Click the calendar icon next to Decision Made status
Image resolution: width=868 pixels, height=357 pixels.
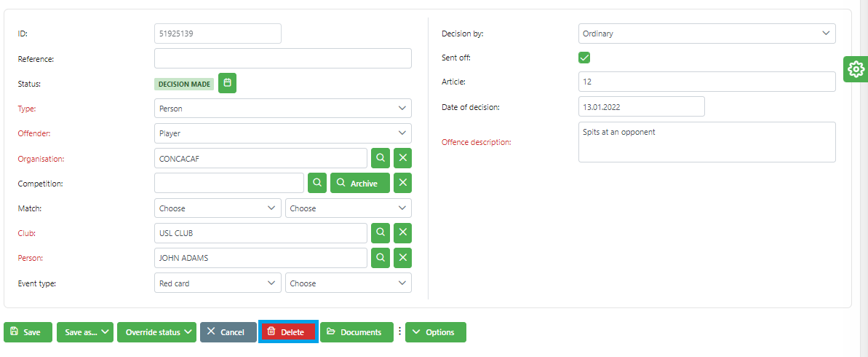click(227, 84)
